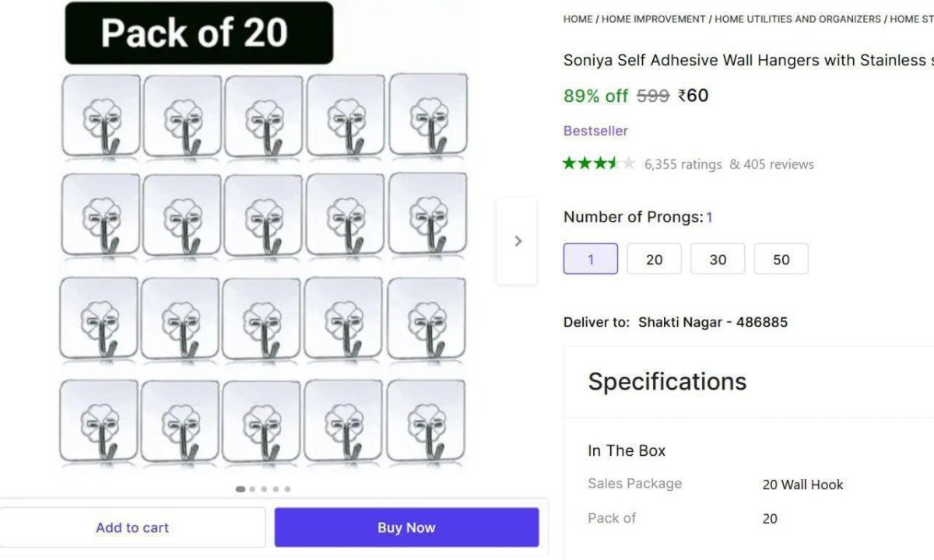Select the third carousel pagination dot

(264, 489)
